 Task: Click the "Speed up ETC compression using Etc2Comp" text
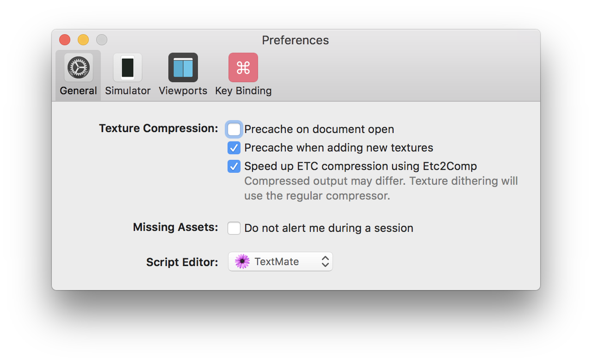[360, 166]
